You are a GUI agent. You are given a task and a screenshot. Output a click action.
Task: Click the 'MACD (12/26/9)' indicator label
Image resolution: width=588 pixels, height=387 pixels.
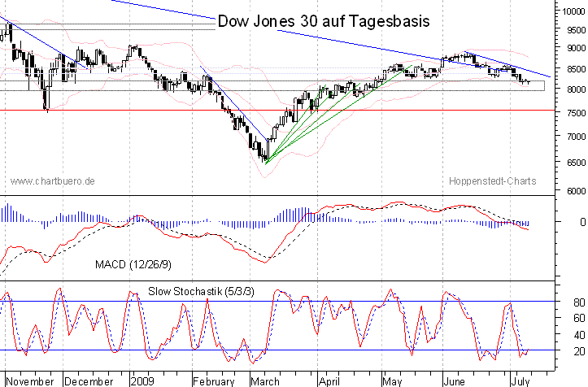133,265
